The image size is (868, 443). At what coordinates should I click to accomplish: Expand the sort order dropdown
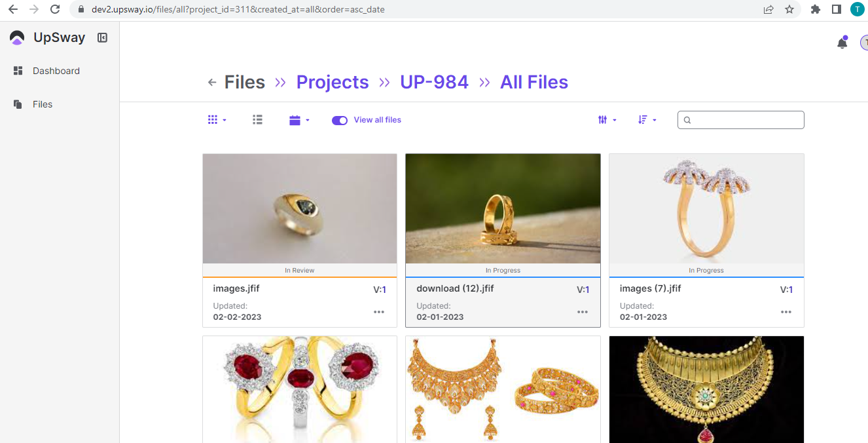point(647,120)
